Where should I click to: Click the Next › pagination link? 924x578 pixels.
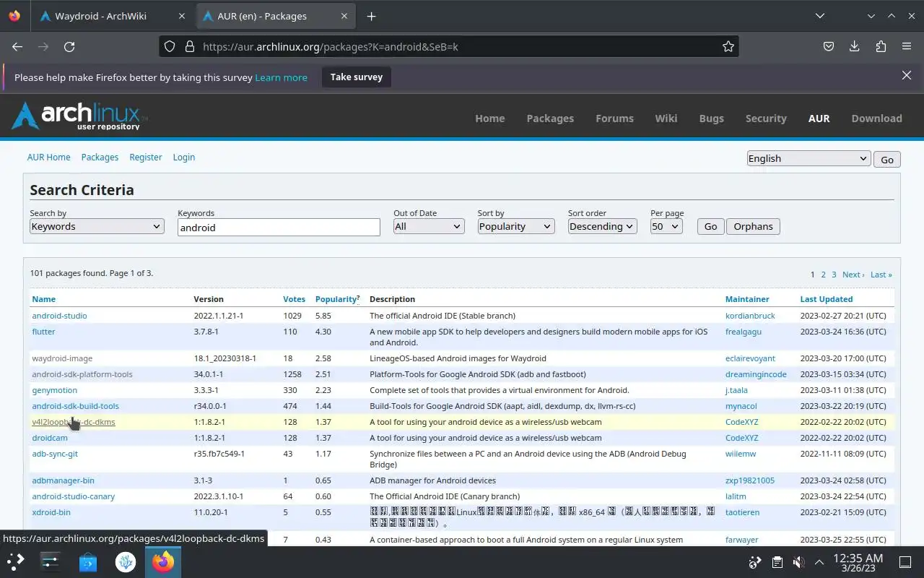(x=853, y=275)
